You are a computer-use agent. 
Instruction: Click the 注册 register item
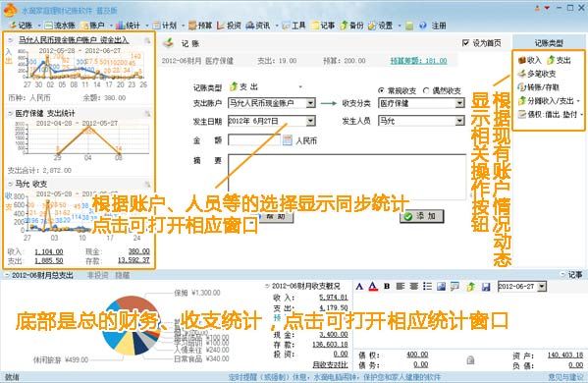coord(439,26)
